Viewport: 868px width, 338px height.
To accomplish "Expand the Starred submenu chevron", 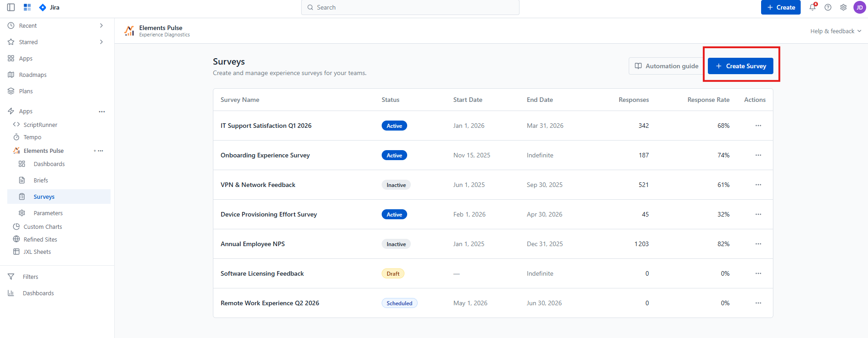I will click(101, 42).
